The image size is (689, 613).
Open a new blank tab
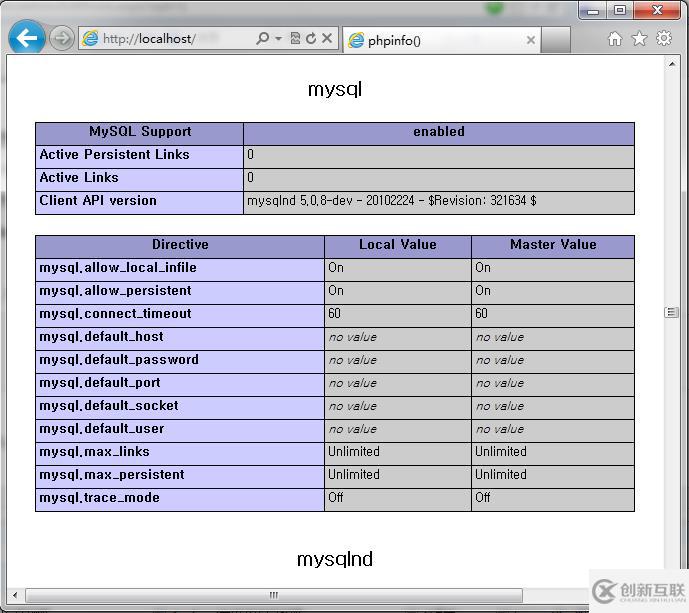(x=556, y=40)
